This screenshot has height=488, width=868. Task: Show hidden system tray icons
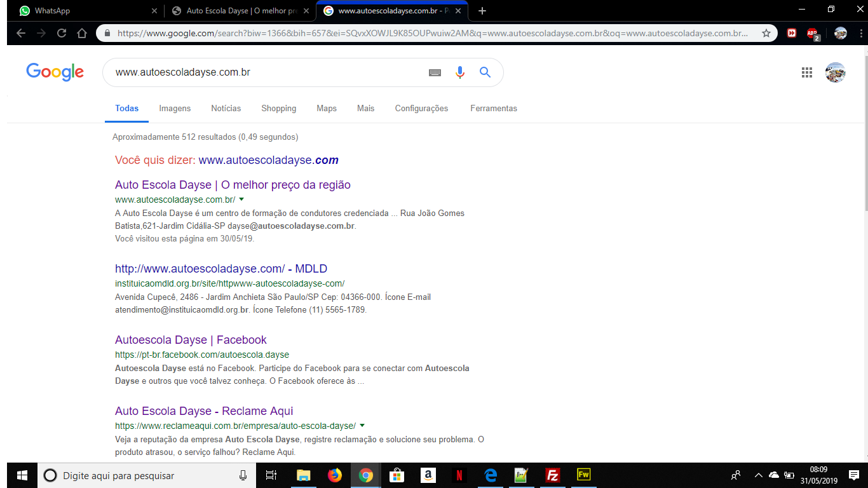[758, 475]
